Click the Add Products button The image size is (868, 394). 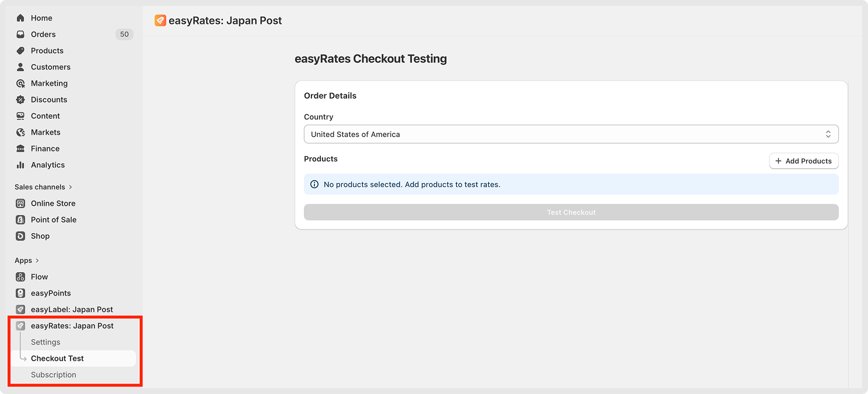[x=804, y=161]
